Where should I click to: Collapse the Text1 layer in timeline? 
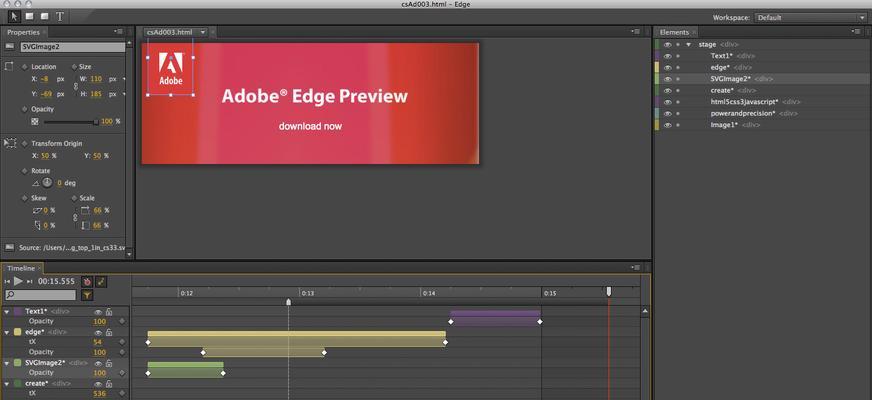click(x=7, y=312)
